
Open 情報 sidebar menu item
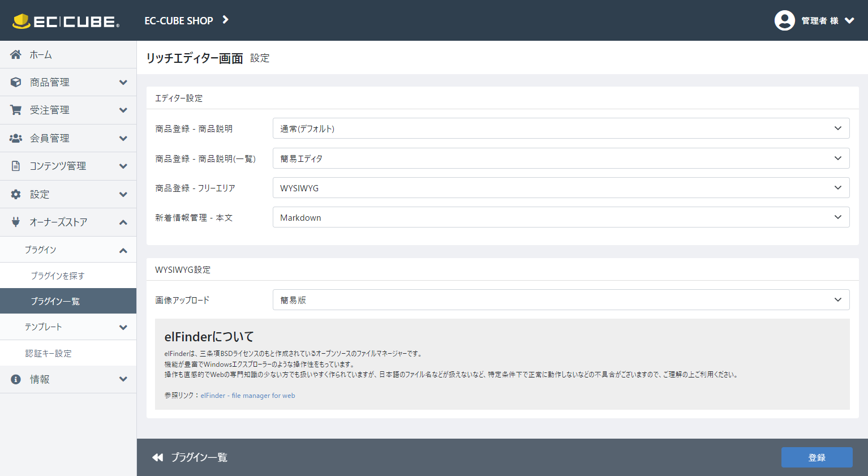[x=68, y=379]
